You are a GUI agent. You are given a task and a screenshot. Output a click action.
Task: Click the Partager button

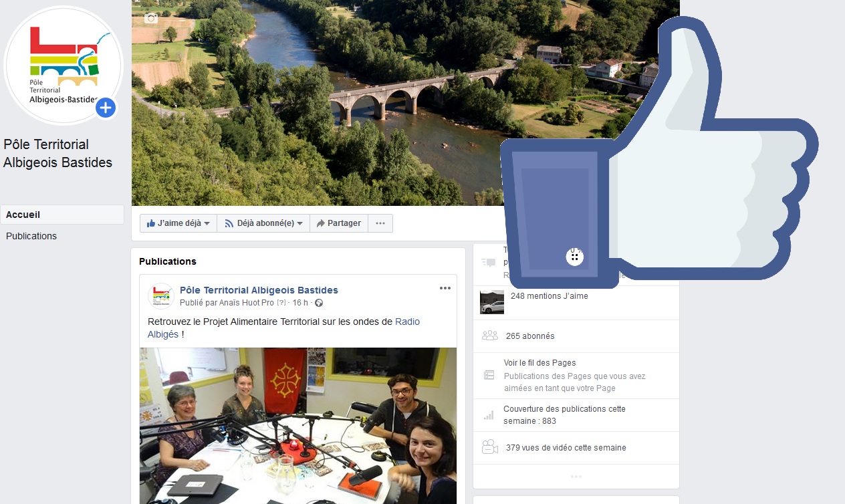pos(339,223)
